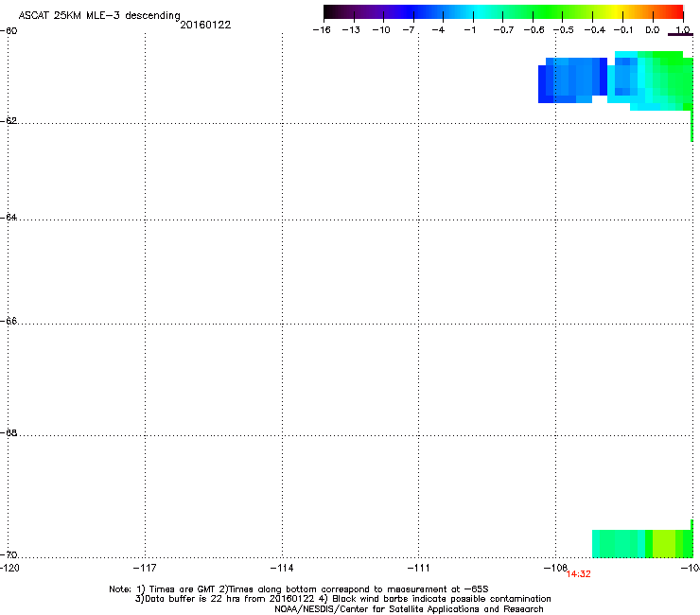Image resolution: width=700 pixels, height=615 pixels.
Task: Click the colorbar label 0.0
Action: [x=653, y=30]
